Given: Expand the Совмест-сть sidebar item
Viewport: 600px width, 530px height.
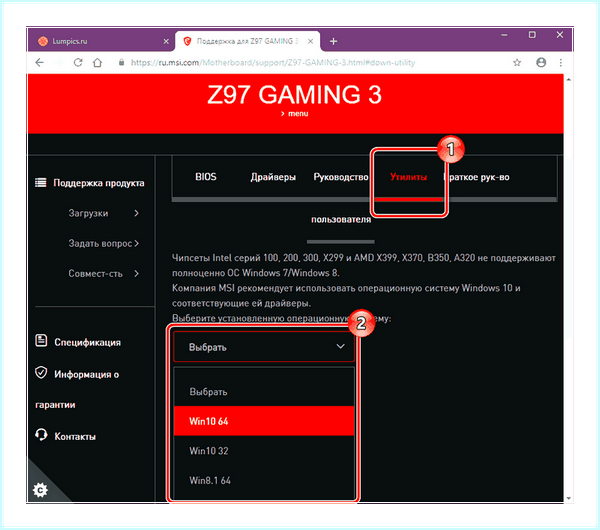Looking at the screenshot, I should (x=103, y=274).
